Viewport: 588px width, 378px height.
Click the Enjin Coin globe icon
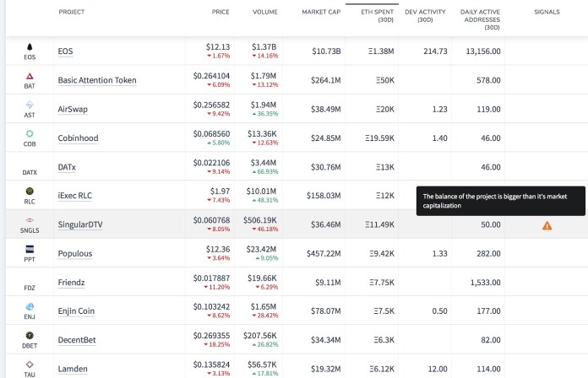[30, 306]
